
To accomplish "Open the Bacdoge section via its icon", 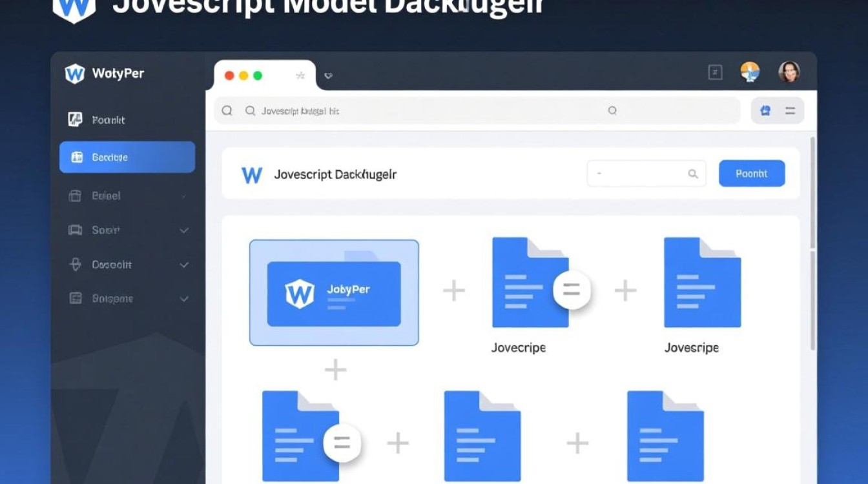I will 77,157.
